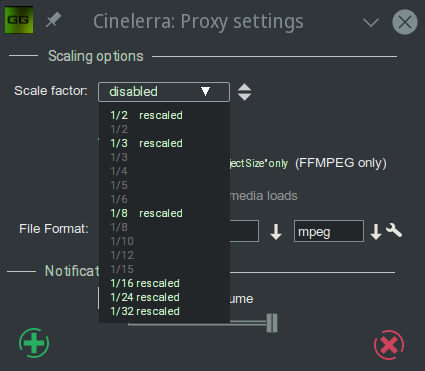Open the Scale factor dropdown showing disabled
Viewport: 425px width, 371px height.
pyautogui.click(x=164, y=92)
